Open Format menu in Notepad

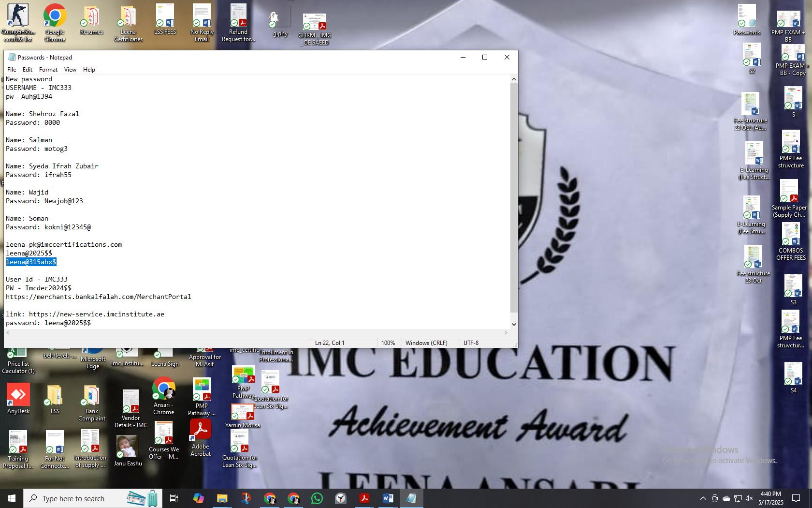pyautogui.click(x=48, y=70)
